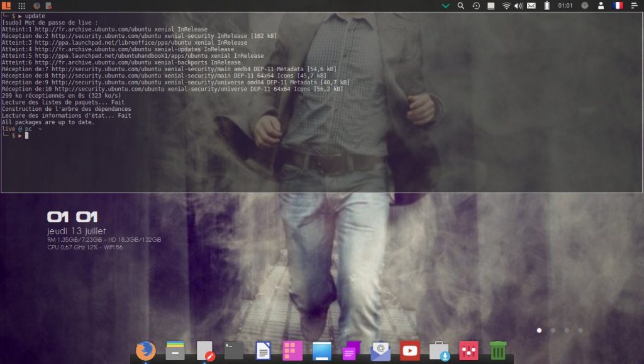644x364 pixels.
Task: Click the 01:01 clock in the panel
Action: [x=565, y=6]
